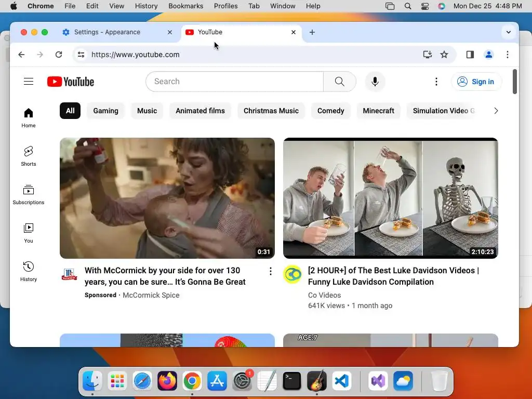Open Luke Davidson compilation video title

tap(394, 276)
